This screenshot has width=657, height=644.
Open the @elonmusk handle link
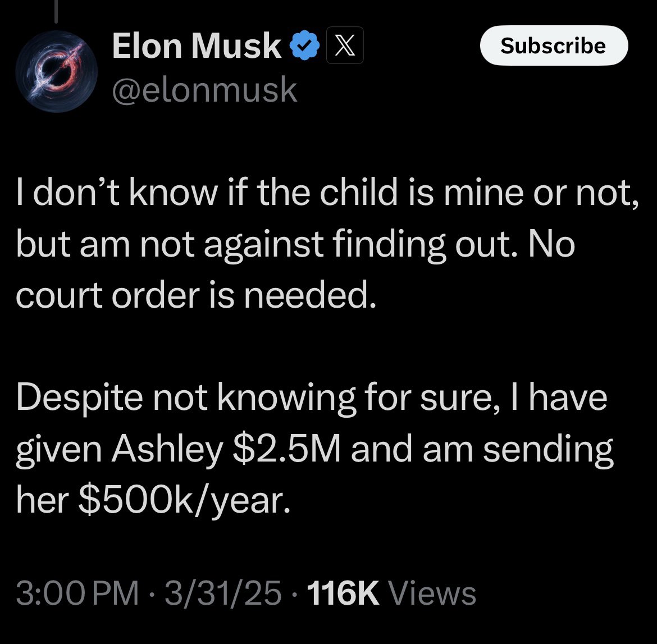[204, 90]
